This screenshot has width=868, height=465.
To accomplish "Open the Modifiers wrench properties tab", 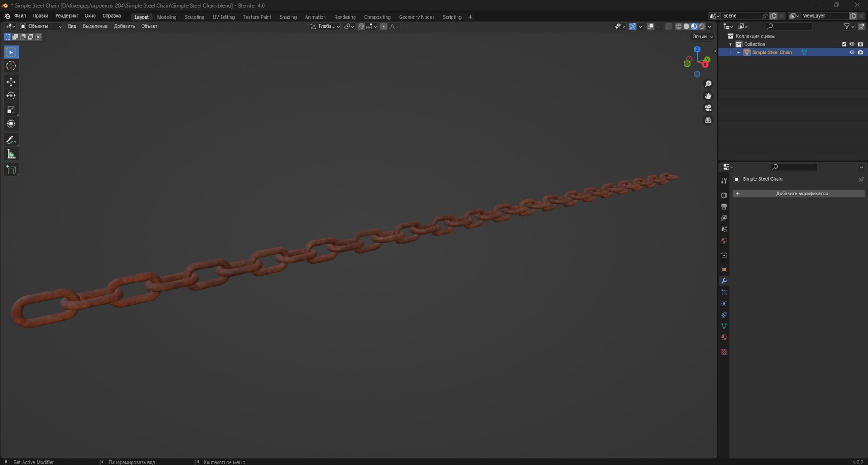I will click(724, 281).
